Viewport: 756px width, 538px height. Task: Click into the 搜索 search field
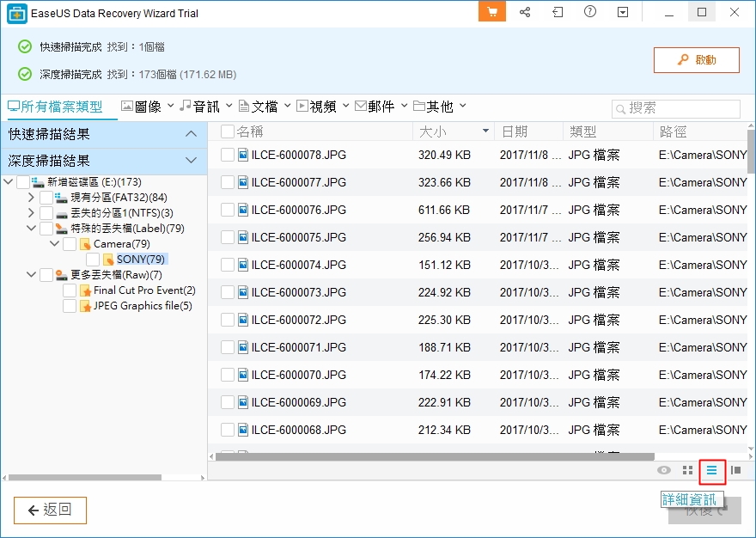click(676, 108)
